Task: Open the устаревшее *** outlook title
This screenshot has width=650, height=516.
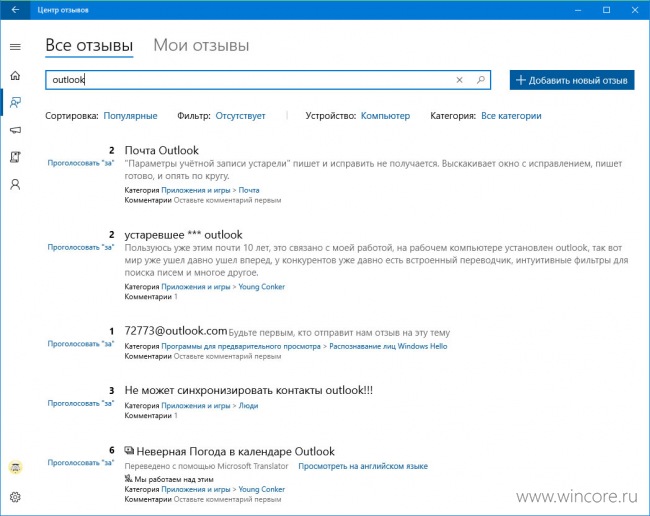Action: tap(183, 235)
